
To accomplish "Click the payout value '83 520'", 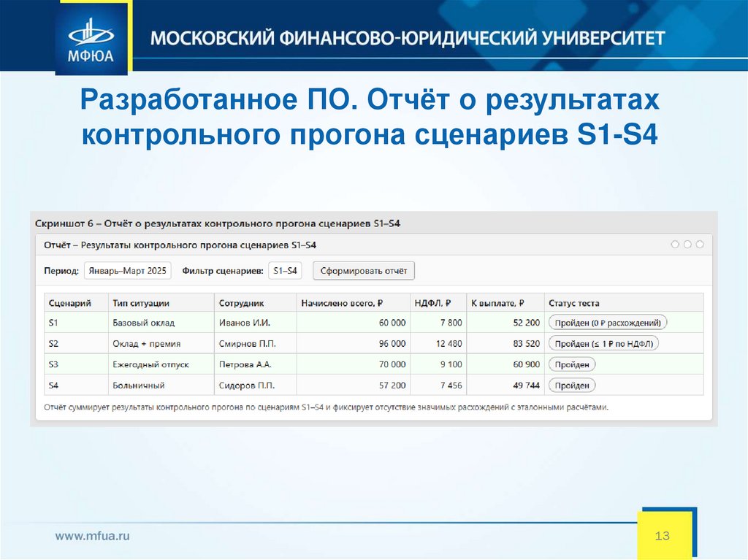I will (527, 343).
